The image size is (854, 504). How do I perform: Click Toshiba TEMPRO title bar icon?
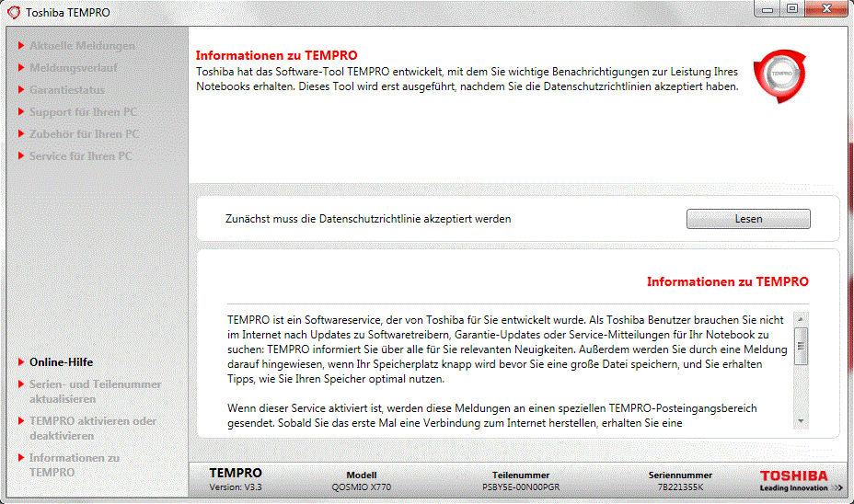tap(14, 12)
